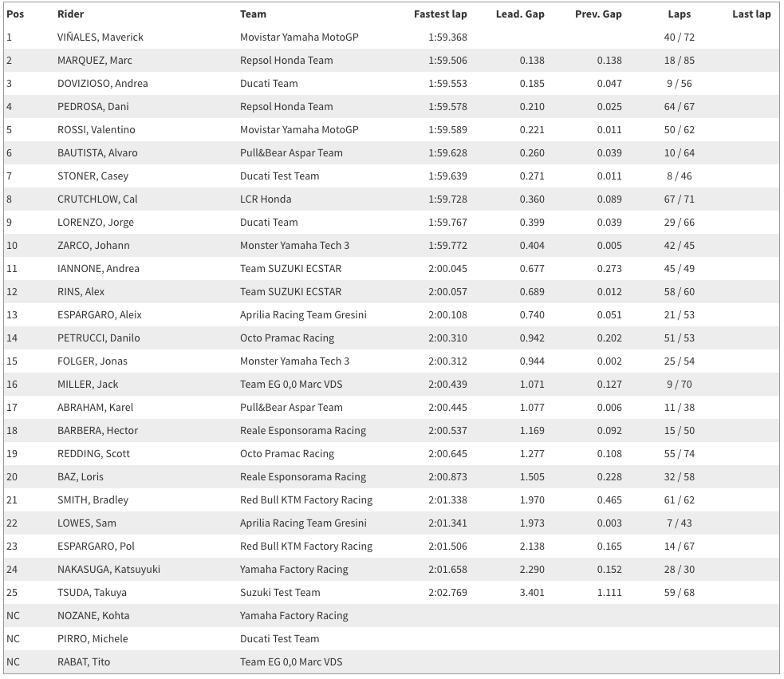The image size is (784, 679).
Task: Open rider STONER, Casey
Action: tap(93, 176)
